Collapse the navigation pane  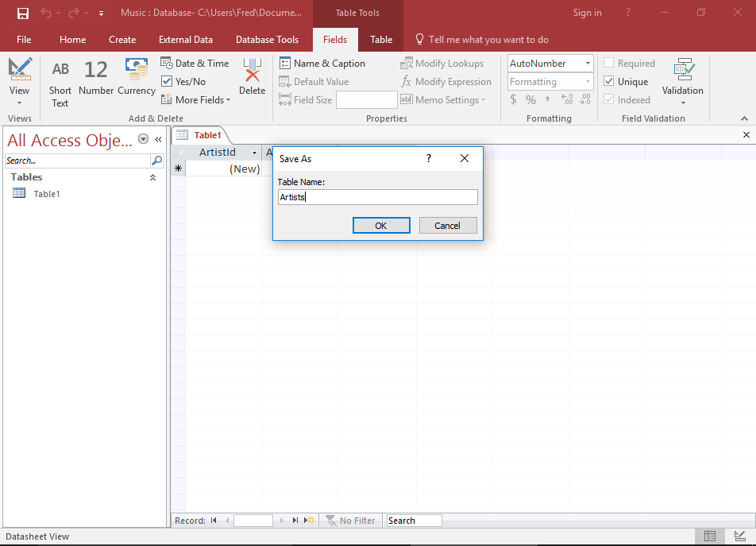[158, 139]
